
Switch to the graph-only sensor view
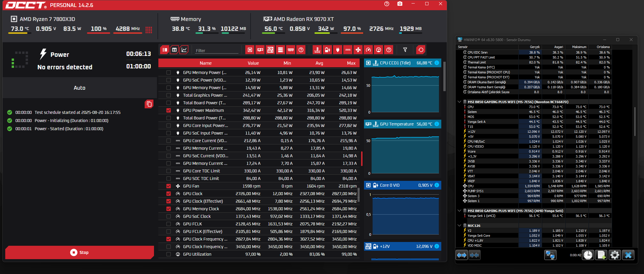(184, 50)
